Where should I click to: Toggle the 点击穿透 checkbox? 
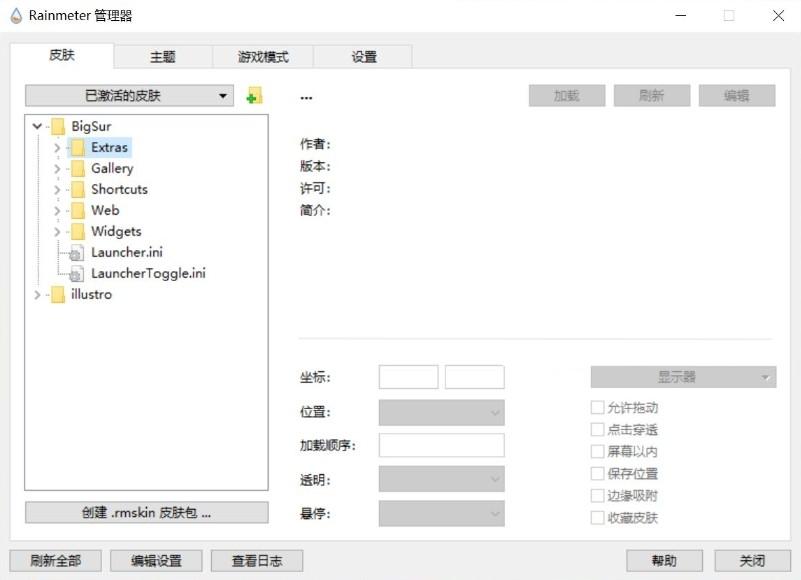click(x=597, y=429)
